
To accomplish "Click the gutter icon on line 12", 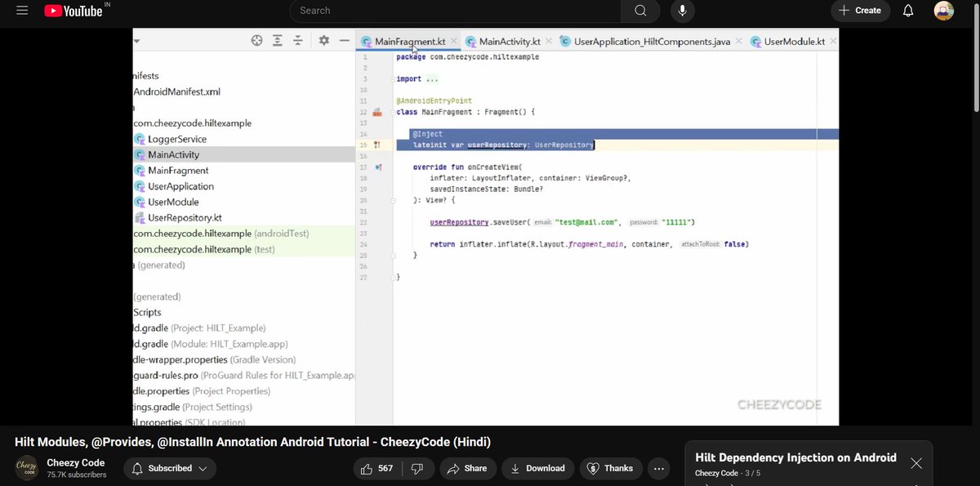I will tap(377, 113).
